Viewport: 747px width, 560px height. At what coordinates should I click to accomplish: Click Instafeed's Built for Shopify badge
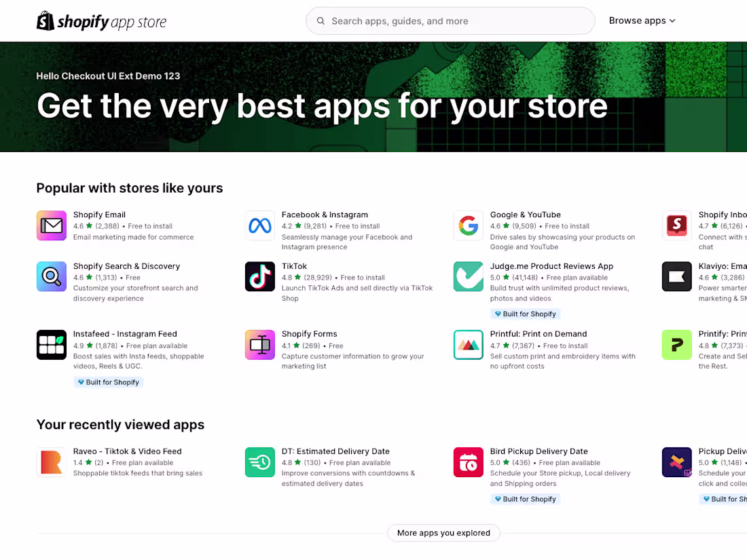[108, 381]
